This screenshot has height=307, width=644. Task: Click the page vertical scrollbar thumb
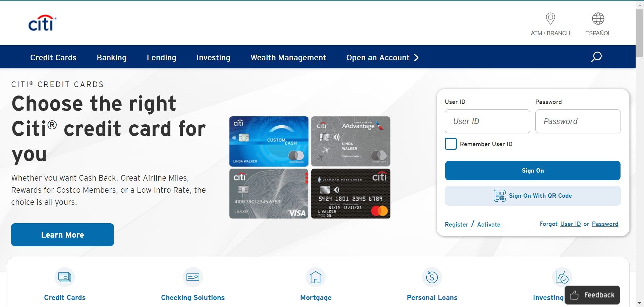640,33
